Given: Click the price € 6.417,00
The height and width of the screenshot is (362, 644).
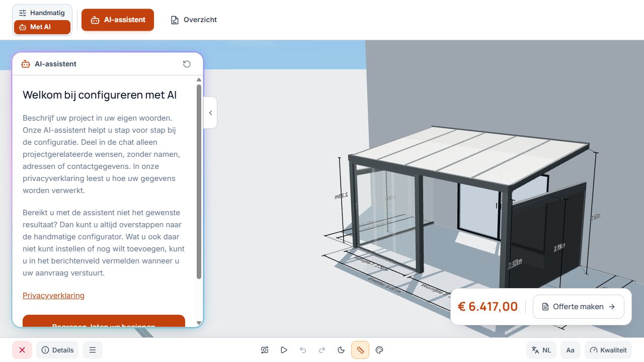Looking at the screenshot, I should tap(488, 307).
